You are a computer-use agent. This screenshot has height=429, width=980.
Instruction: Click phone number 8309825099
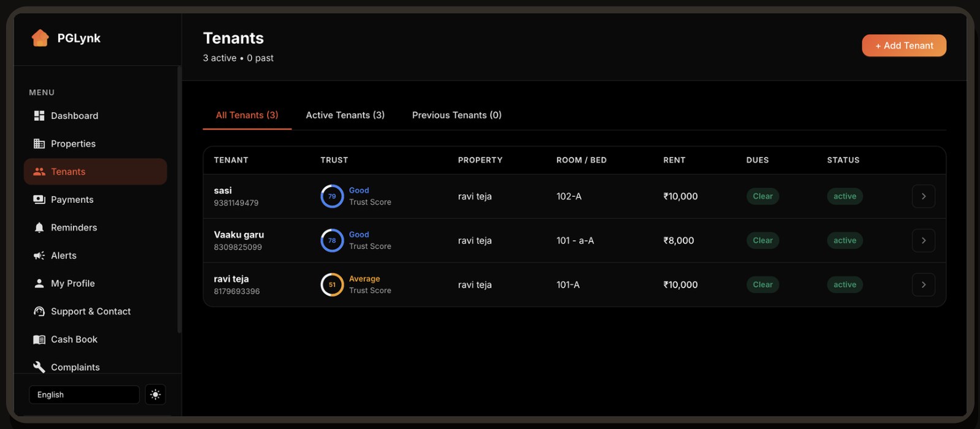click(x=238, y=247)
